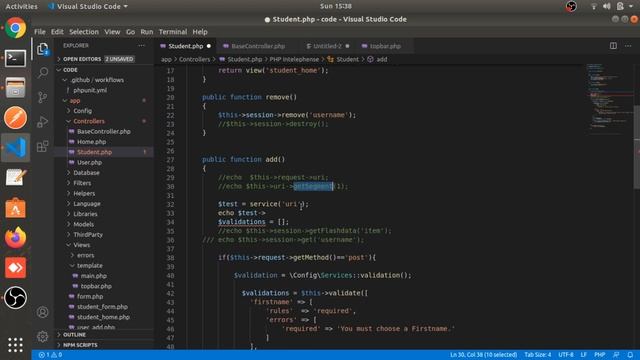Open the Extensions view
Image resolution: width=640 pixels, height=360 pixels.
click(x=43, y=146)
